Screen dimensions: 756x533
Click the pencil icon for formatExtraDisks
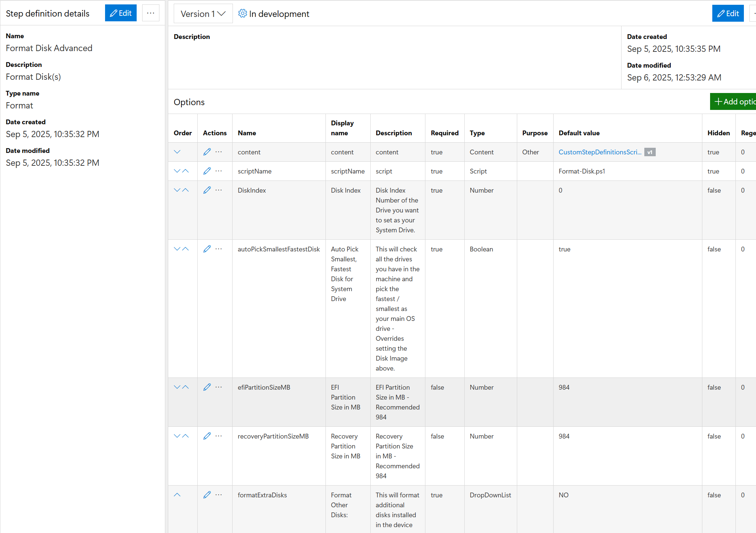207,495
